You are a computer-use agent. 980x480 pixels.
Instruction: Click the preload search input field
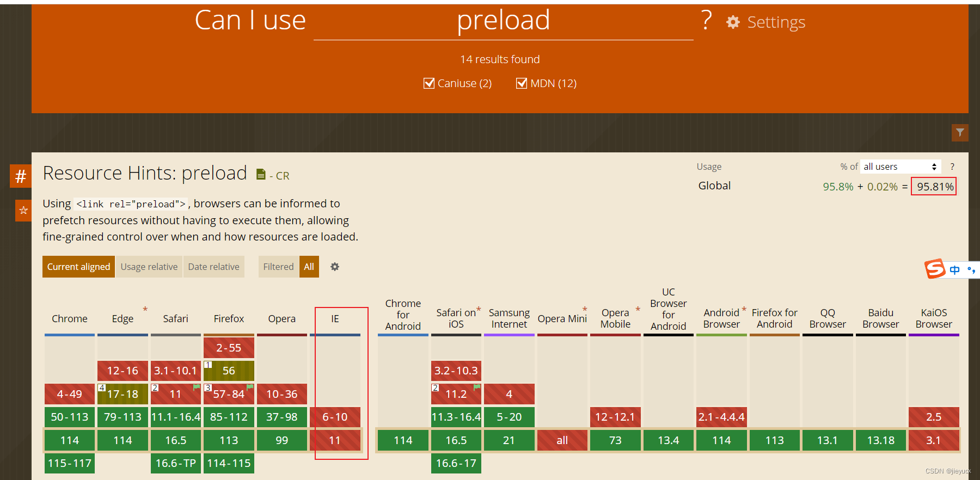503,22
